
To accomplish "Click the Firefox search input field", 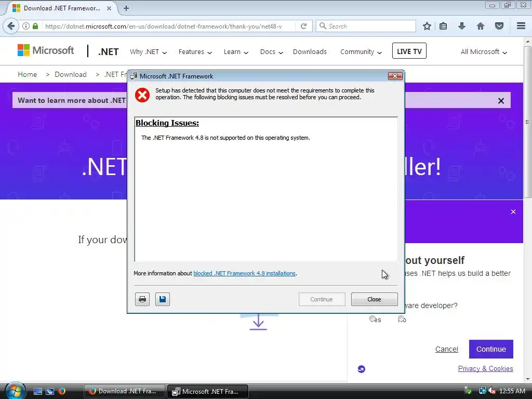I will (366, 26).
